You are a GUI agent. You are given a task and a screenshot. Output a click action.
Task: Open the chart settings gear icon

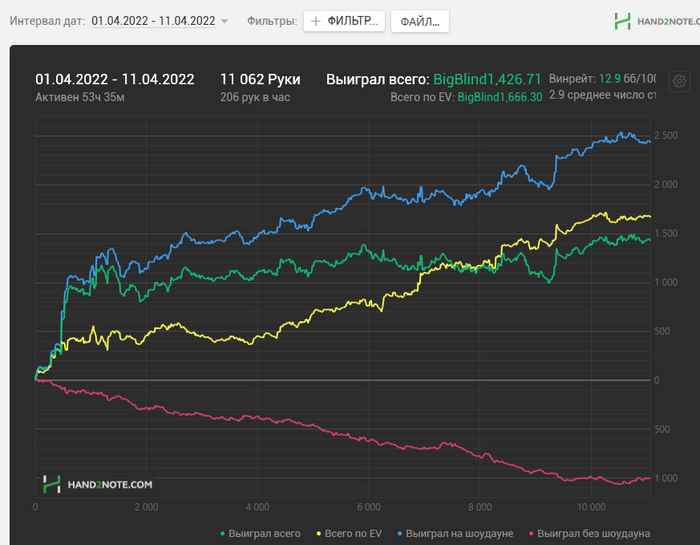679,82
